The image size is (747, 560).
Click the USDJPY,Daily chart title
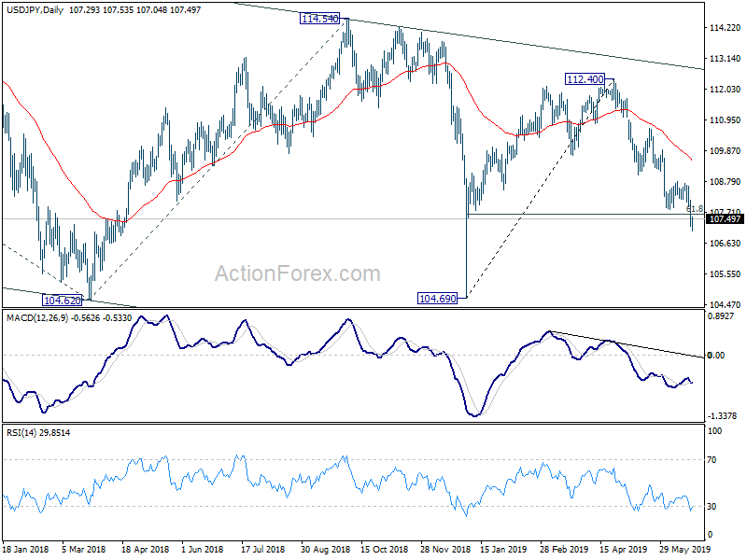(35, 9)
